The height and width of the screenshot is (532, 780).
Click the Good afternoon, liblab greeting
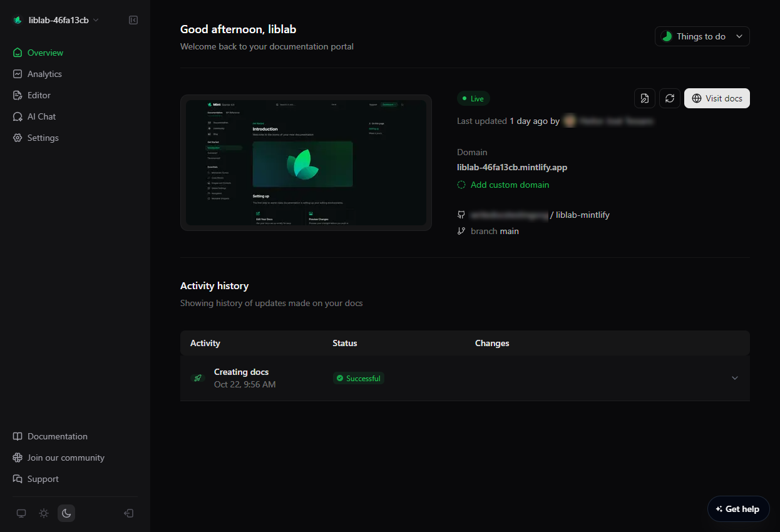click(x=239, y=29)
